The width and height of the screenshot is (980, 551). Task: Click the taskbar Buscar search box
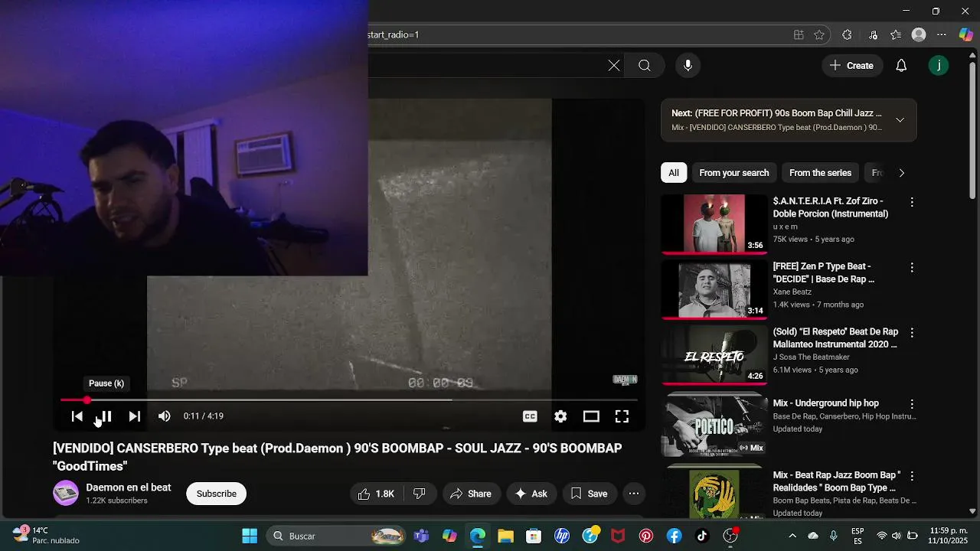[337, 536]
